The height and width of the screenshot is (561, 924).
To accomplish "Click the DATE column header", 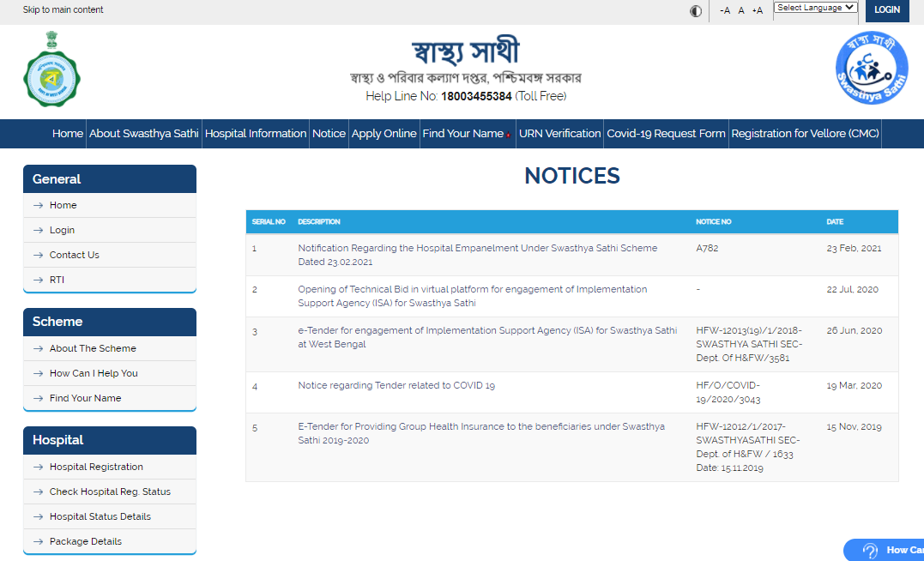I will (x=835, y=221).
